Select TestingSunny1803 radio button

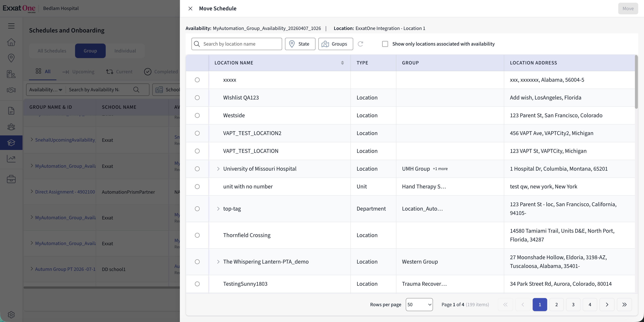click(x=197, y=284)
